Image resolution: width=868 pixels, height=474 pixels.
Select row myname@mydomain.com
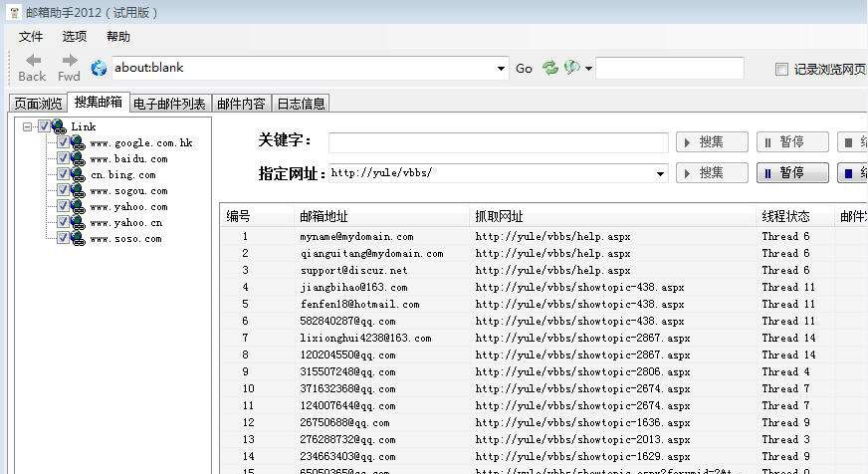tap(542, 236)
